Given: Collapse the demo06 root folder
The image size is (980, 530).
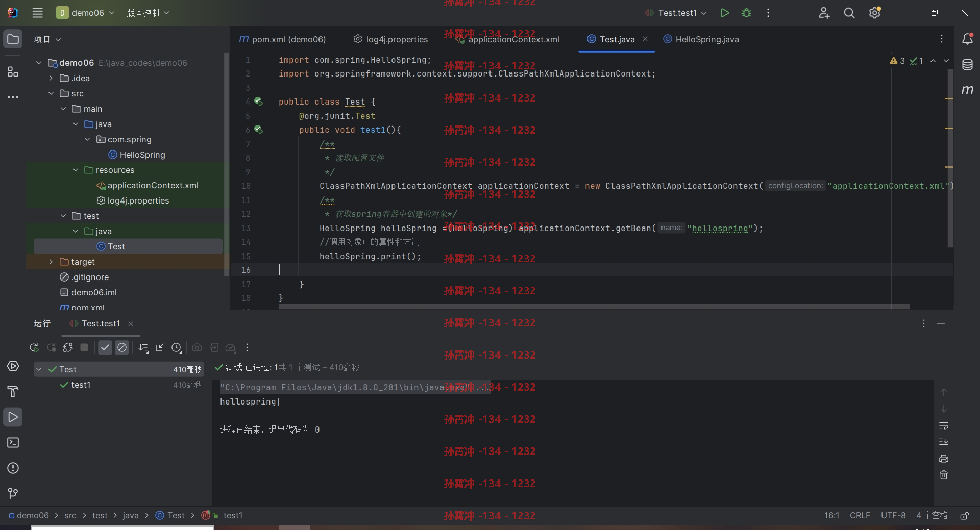Looking at the screenshot, I should pyautogui.click(x=39, y=63).
